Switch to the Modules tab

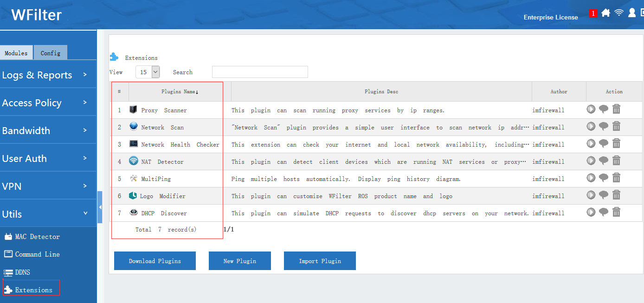click(16, 53)
